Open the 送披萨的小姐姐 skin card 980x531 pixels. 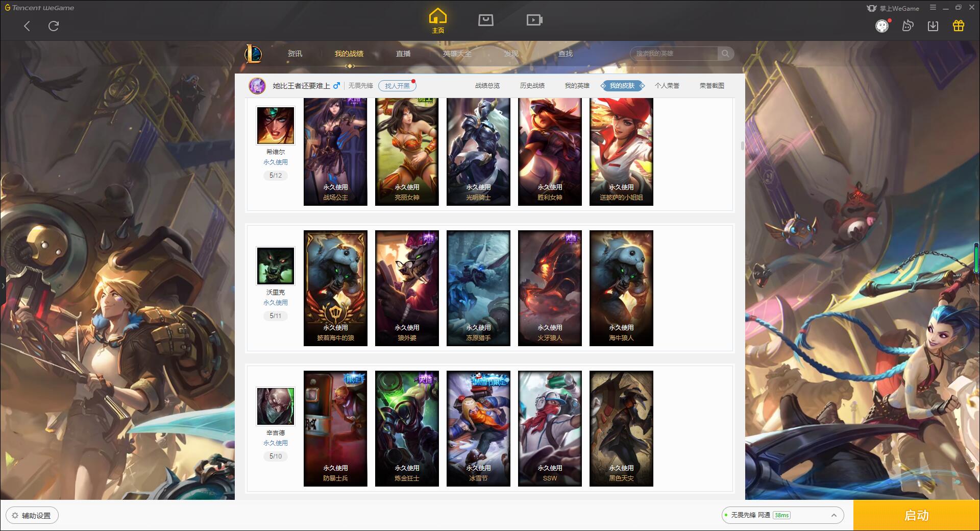pos(621,152)
